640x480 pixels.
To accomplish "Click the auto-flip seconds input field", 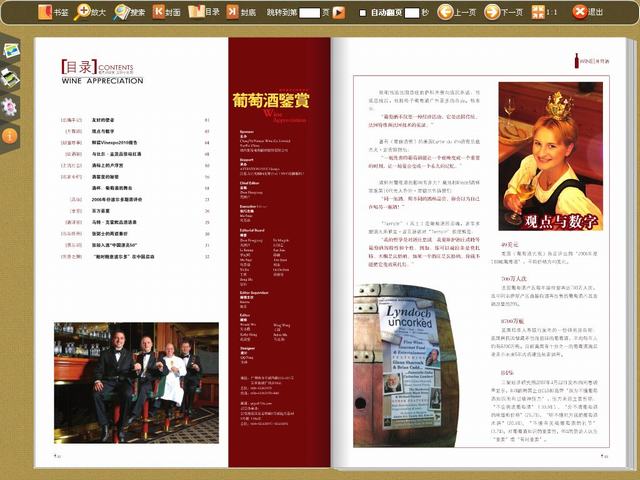I will coord(411,13).
